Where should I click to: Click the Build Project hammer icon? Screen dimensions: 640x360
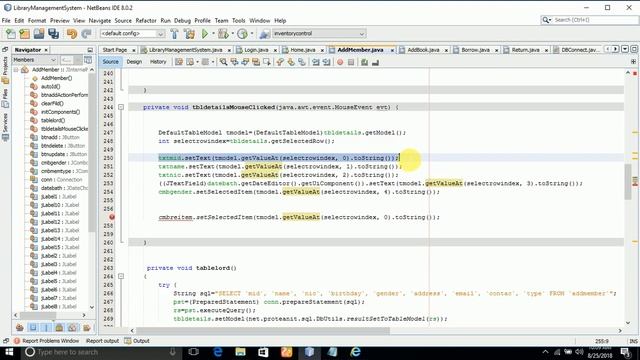click(175, 33)
